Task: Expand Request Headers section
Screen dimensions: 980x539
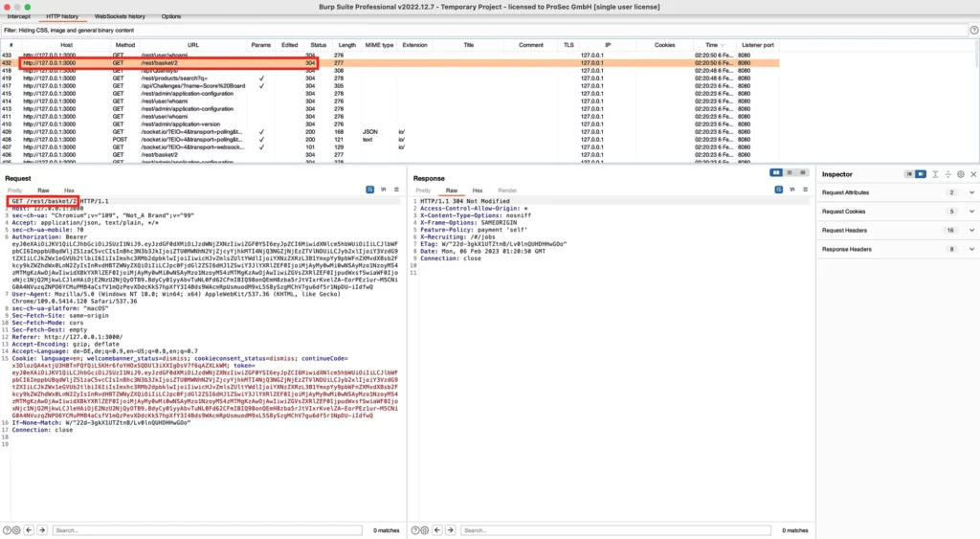Action: [x=971, y=230]
